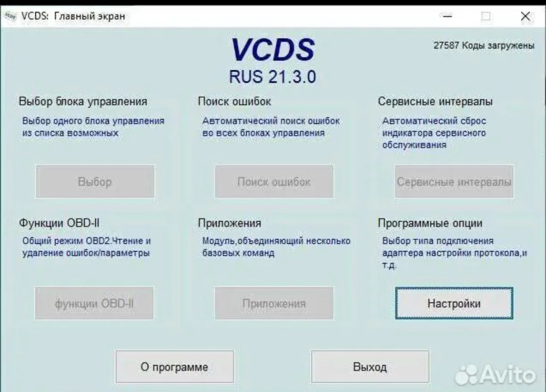
Task: Click the large VCDS logo text
Action: (273, 50)
